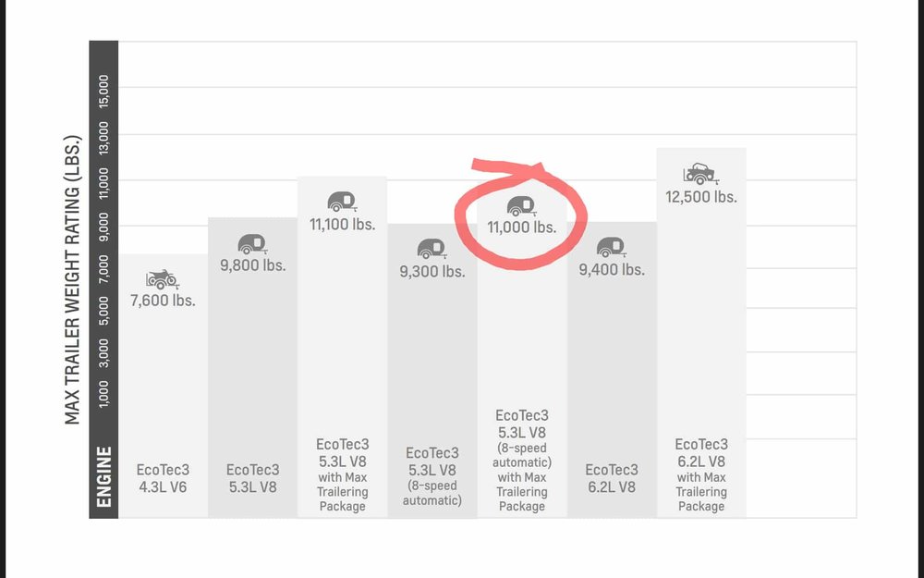Viewport: 924px width, 578px height.
Task: Click the ENGINE heading on the dark sidebar
Action: [x=104, y=476]
